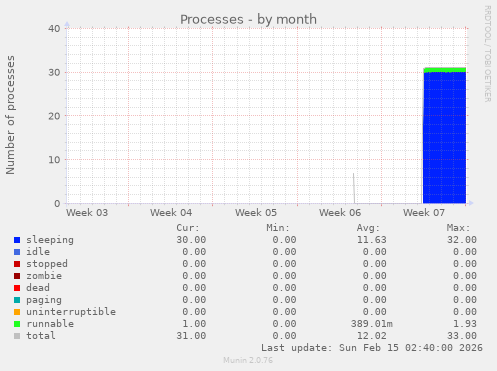Click the stopped legend color swatch
Screen dimensions: 497x371
click(x=17, y=264)
